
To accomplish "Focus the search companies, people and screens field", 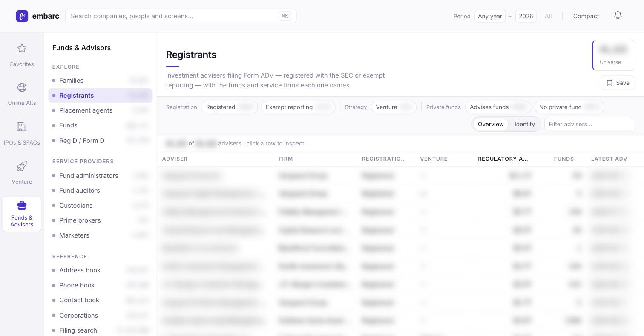I will [181, 16].
